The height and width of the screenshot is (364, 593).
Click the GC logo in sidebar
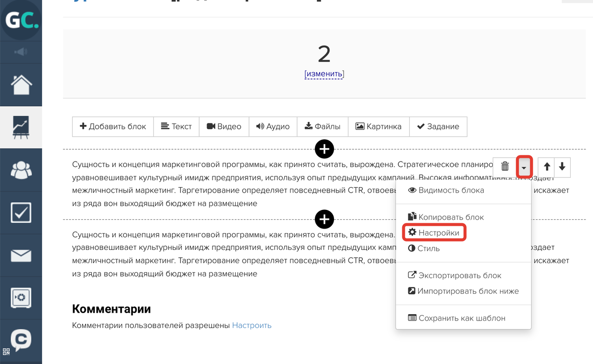[x=21, y=20]
